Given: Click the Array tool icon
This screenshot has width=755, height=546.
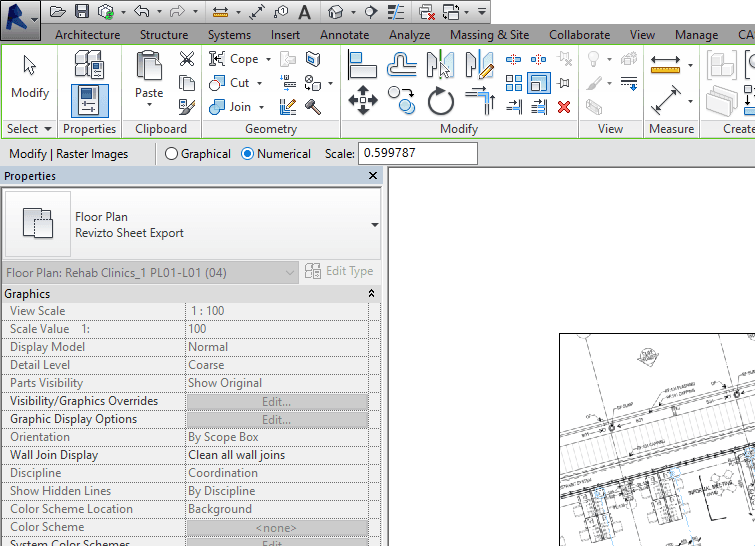Looking at the screenshot, I should tap(514, 83).
